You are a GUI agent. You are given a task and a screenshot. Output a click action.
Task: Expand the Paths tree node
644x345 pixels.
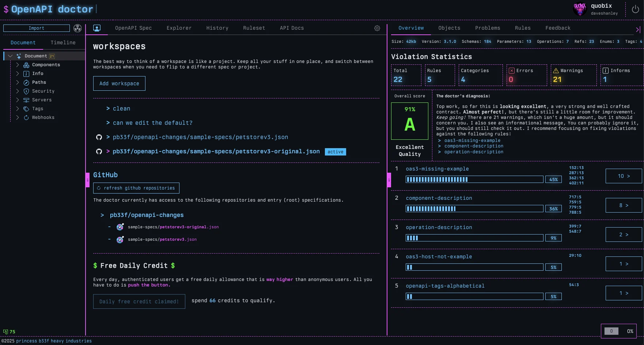click(17, 82)
